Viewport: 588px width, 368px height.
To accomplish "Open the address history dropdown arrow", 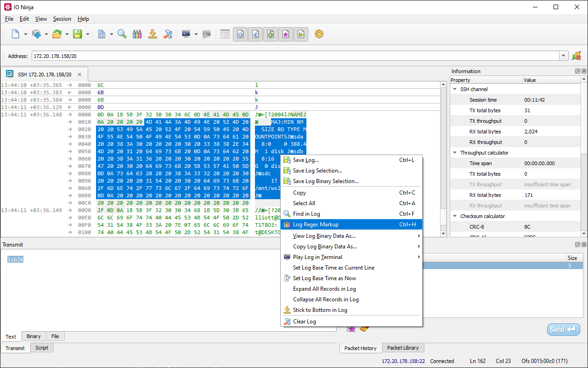I will click(x=564, y=56).
